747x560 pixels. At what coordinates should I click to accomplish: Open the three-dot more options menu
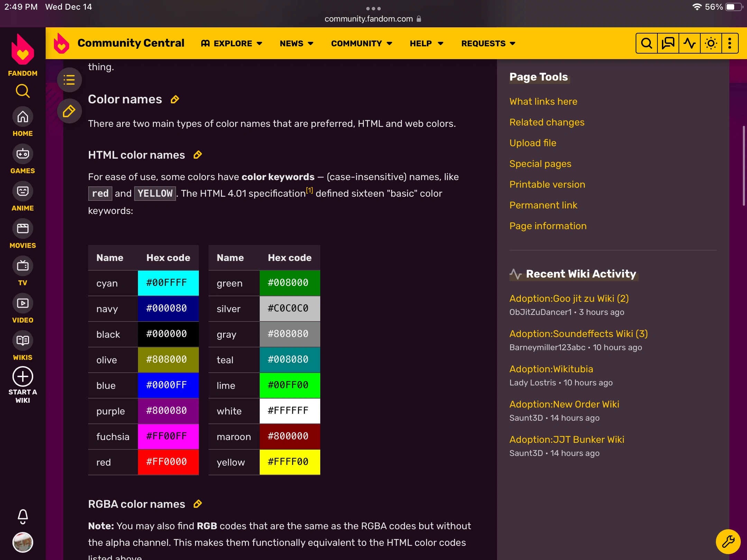click(729, 43)
